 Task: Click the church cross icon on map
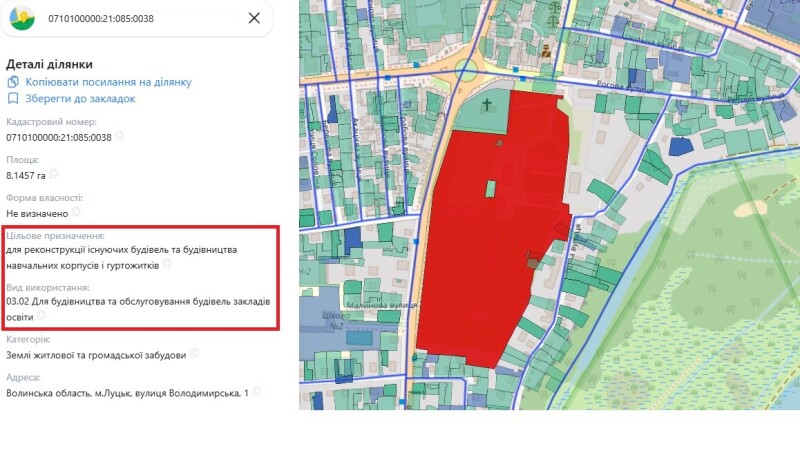[x=488, y=104]
